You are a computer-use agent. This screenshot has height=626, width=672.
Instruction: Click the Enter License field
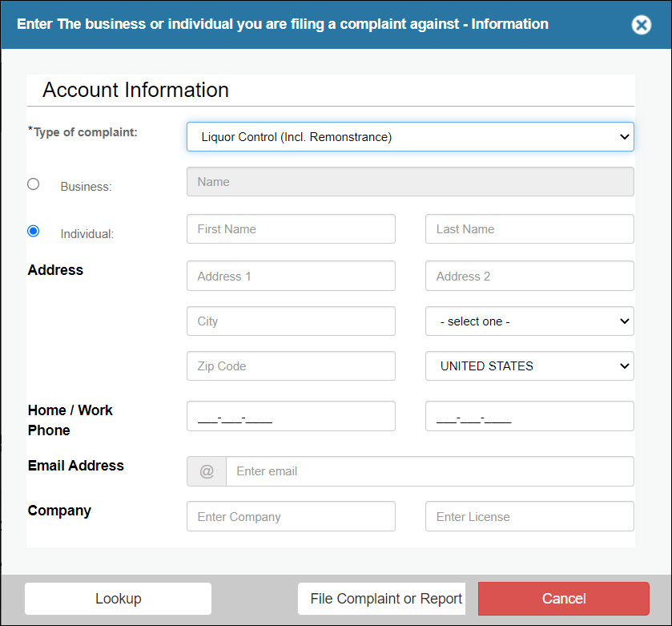tap(529, 517)
